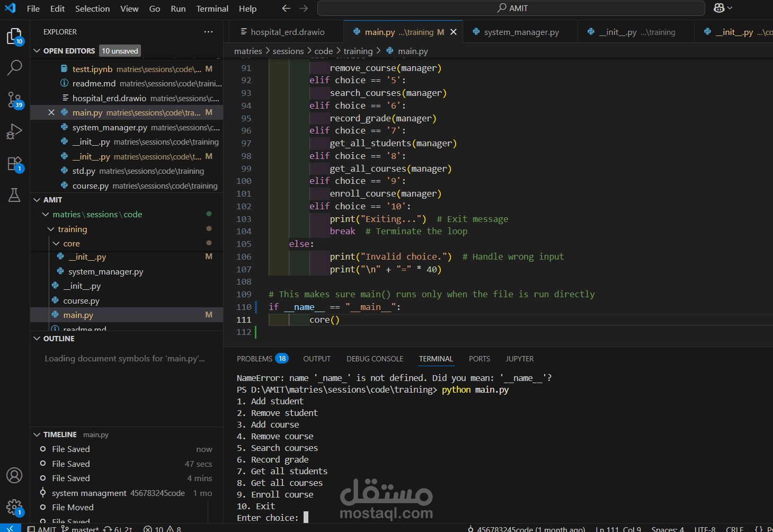This screenshot has width=773, height=532.
Task: Click the Accounts icon above settings
Action: [14, 475]
